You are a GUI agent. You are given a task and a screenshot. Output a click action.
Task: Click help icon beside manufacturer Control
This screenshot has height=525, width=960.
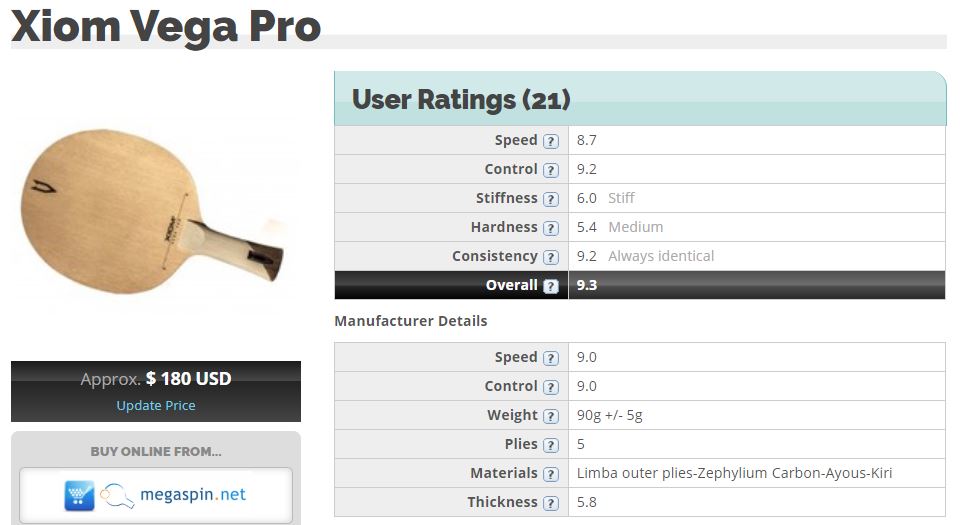pos(551,387)
